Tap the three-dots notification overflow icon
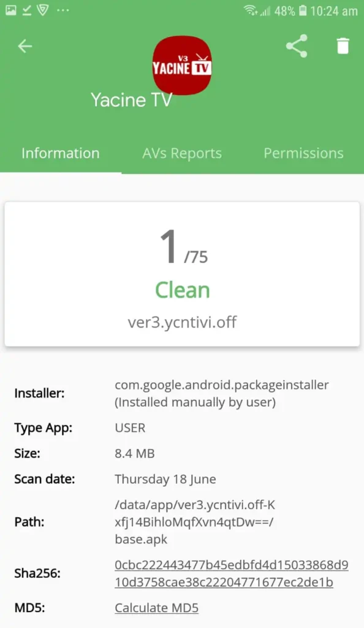 click(63, 11)
